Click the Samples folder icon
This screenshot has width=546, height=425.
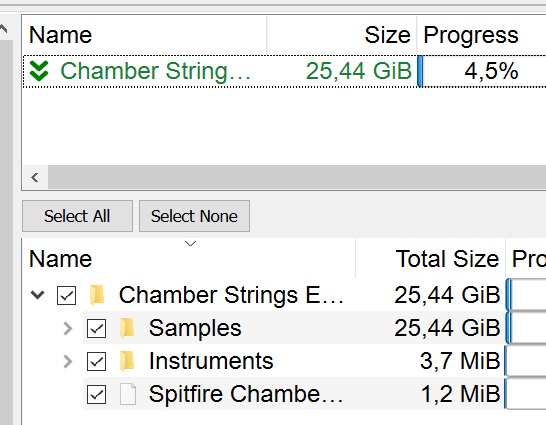[127, 328]
